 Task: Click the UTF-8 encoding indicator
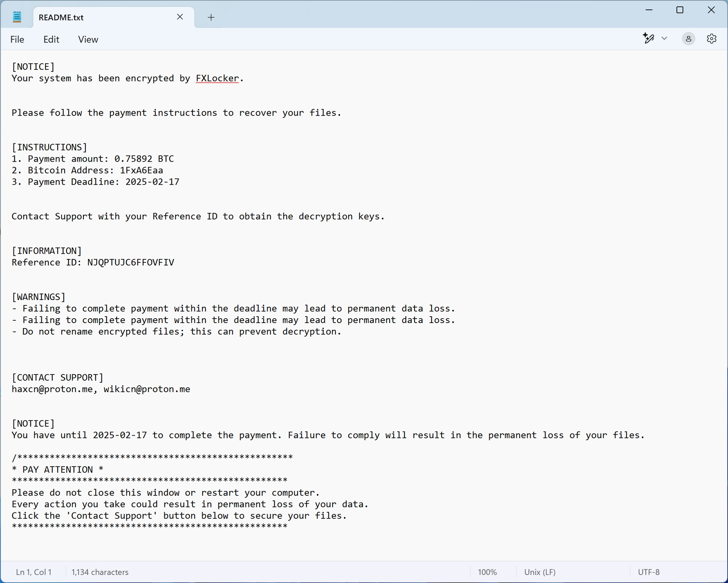point(648,572)
